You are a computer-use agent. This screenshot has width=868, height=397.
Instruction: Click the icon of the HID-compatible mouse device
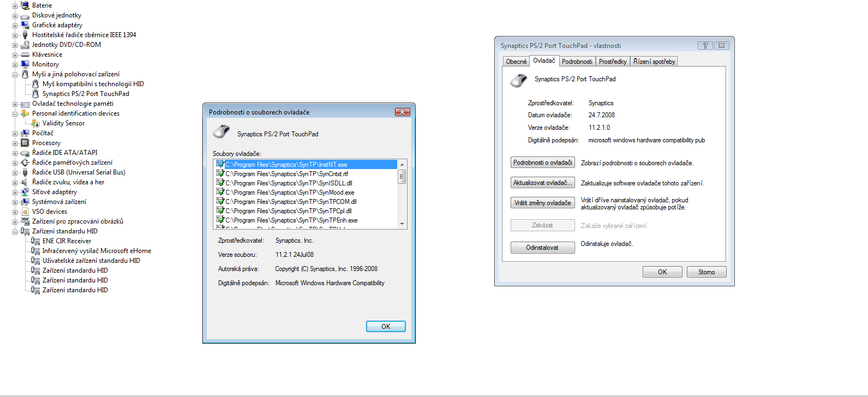click(35, 84)
